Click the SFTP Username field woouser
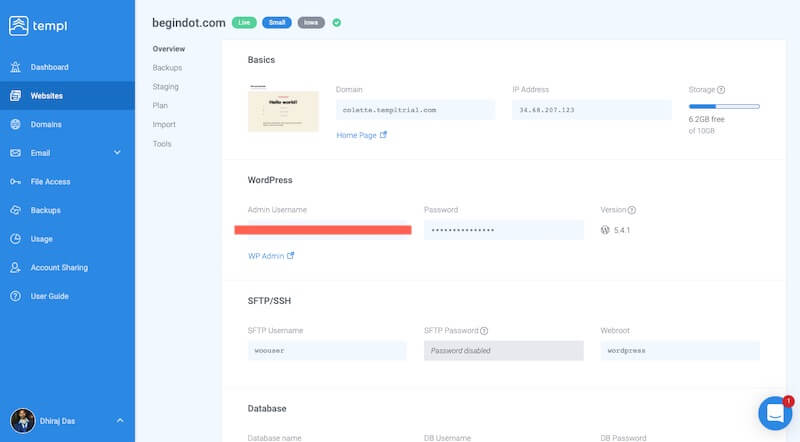 (x=327, y=351)
